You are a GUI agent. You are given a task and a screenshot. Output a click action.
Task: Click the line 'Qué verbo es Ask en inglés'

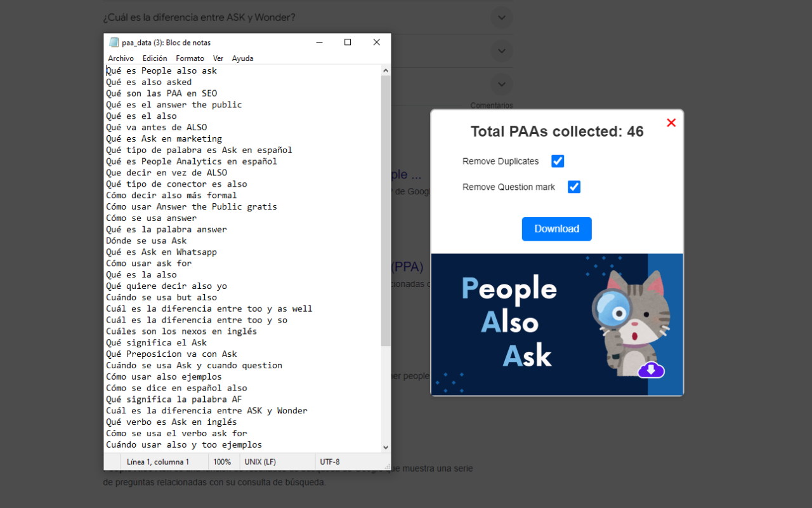171,422
